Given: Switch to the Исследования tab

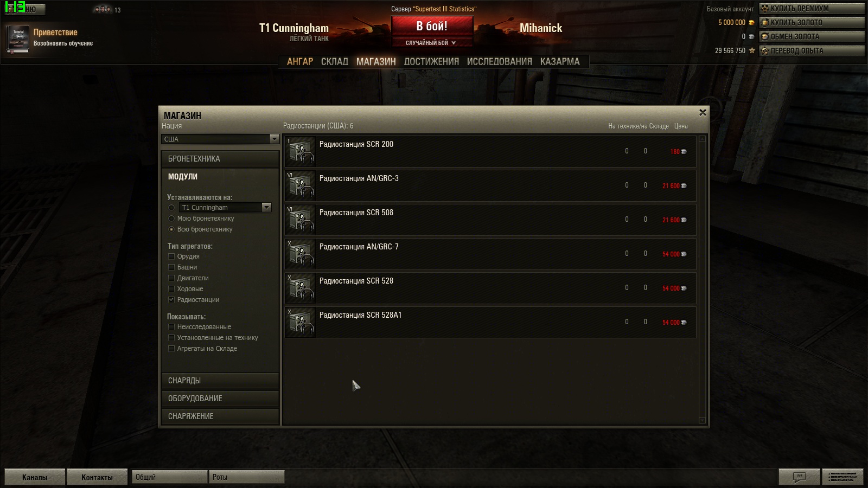Looking at the screenshot, I should tap(500, 62).
